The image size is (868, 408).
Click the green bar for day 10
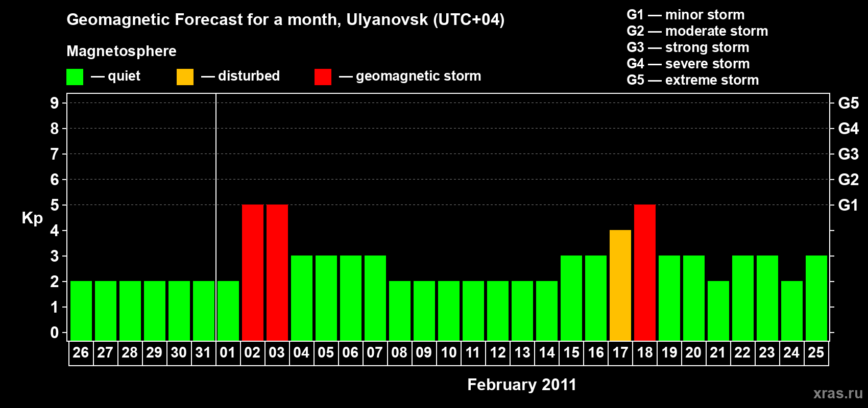[449, 311]
